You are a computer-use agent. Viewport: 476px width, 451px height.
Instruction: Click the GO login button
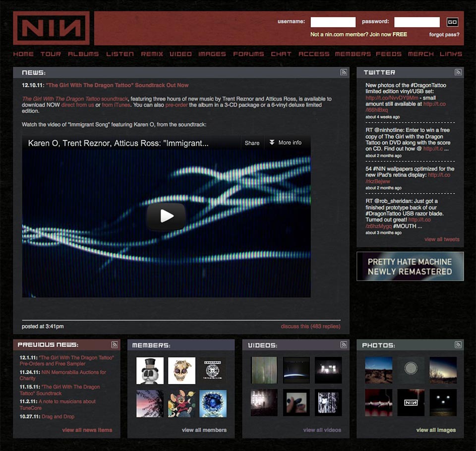pyautogui.click(x=452, y=22)
